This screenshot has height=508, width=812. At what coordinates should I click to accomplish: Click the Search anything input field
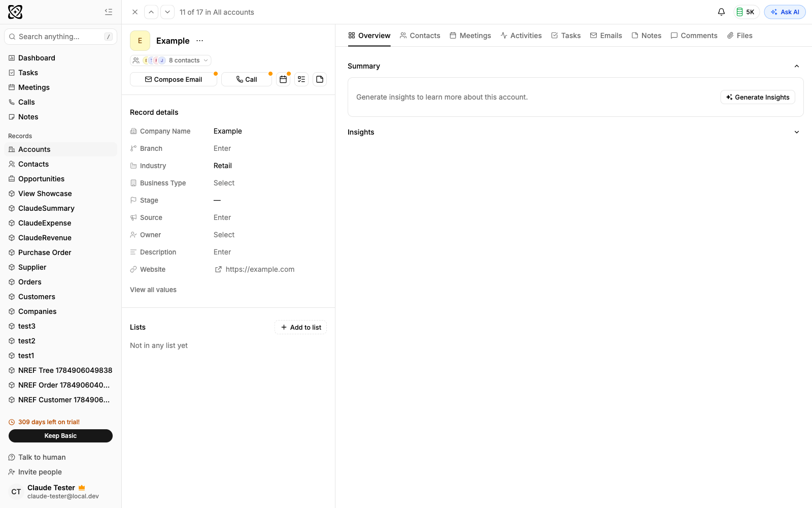61,37
